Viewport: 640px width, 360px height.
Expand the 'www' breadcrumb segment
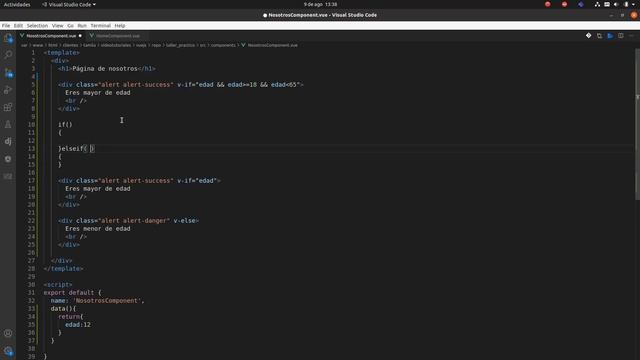point(38,45)
